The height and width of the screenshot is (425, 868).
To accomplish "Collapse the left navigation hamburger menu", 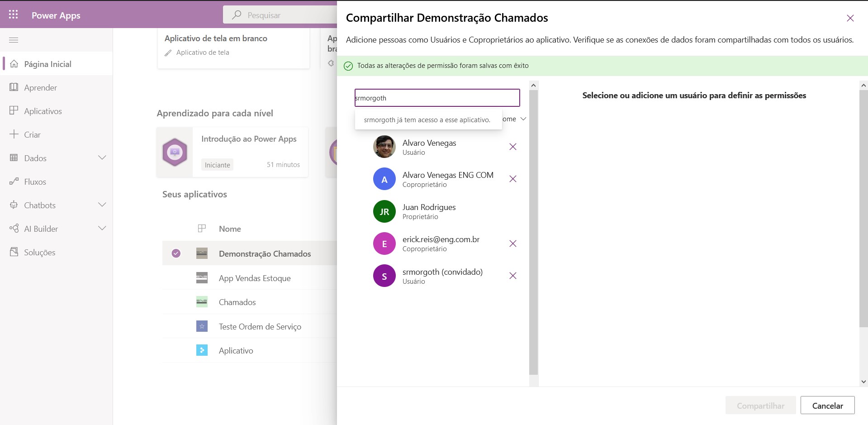I will click(14, 40).
